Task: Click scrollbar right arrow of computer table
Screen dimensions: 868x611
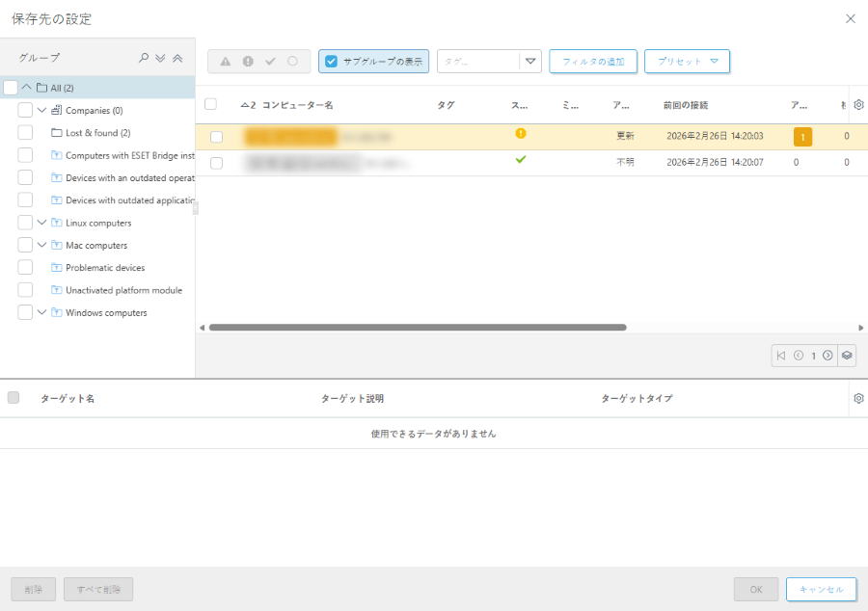Action: (x=861, y=328)
